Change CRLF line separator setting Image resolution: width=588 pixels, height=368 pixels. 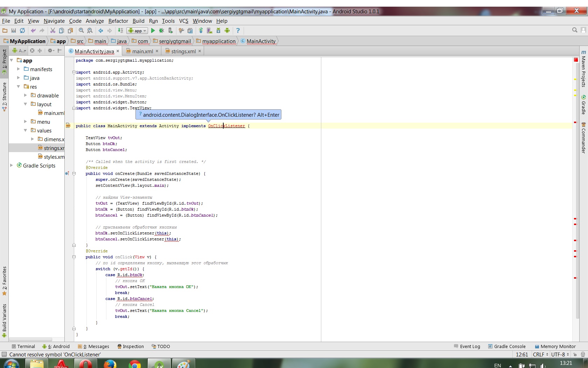click(540, 354)
